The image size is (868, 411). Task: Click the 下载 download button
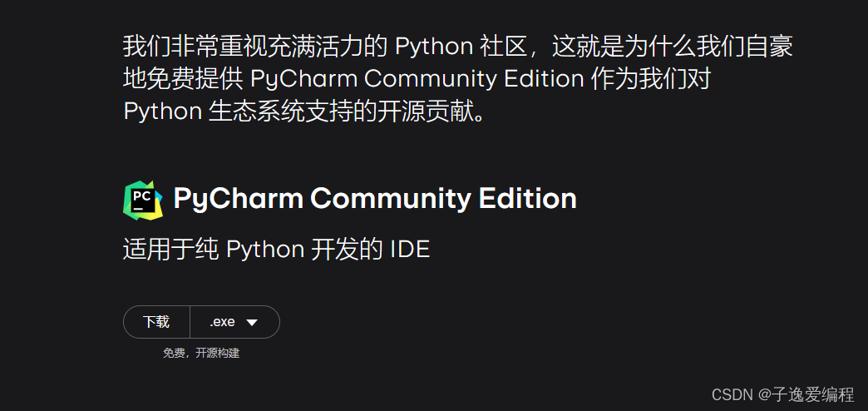click(x=156, y=322)
